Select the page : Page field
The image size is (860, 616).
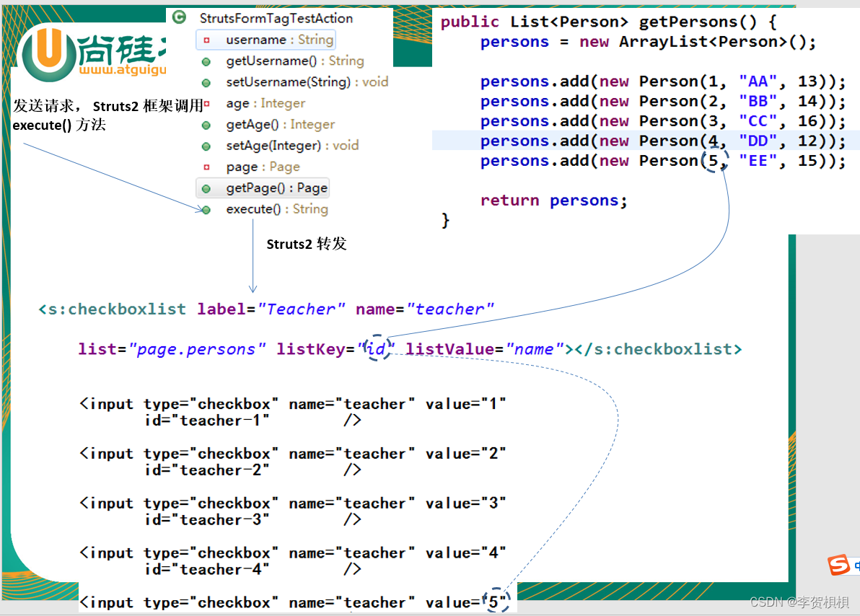pyautogui.click(x=263, y=167)
